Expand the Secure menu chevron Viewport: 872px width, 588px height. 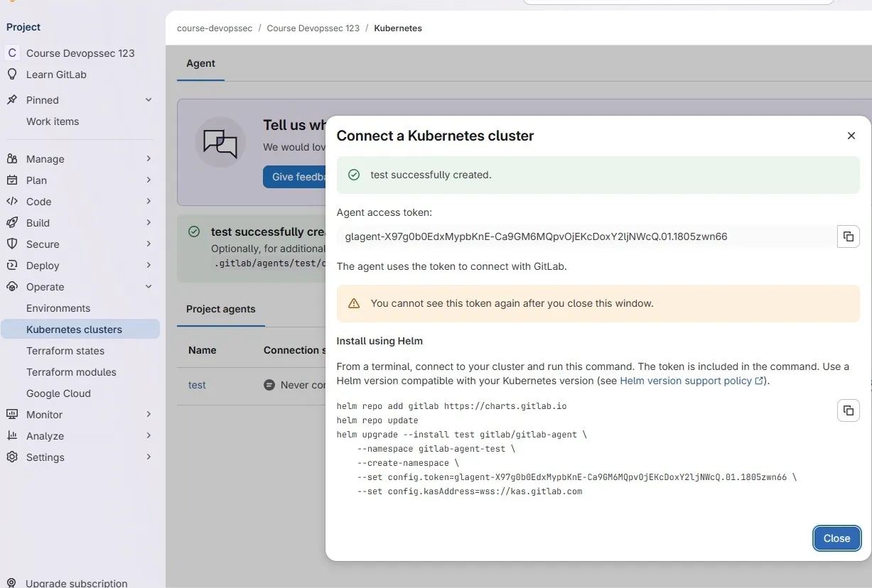pos(149,244)
